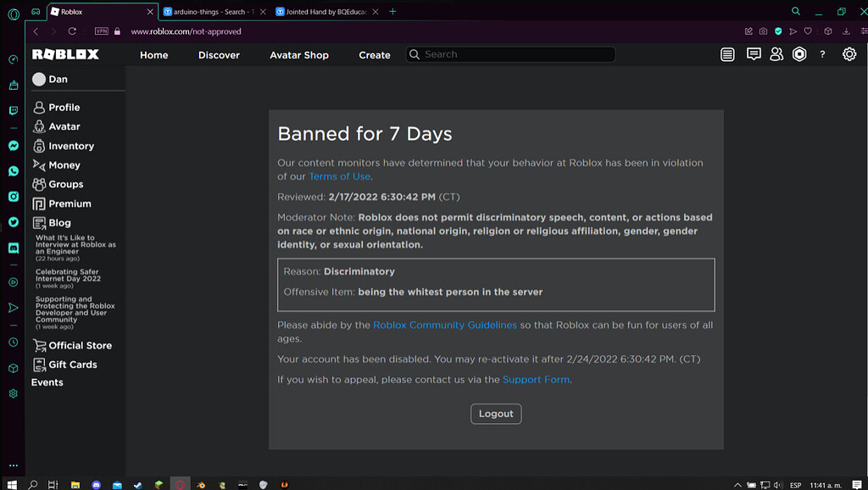868x490 pixels.
Task: Open Gift Cards in sidebar
Action: [x=64, y=365]
